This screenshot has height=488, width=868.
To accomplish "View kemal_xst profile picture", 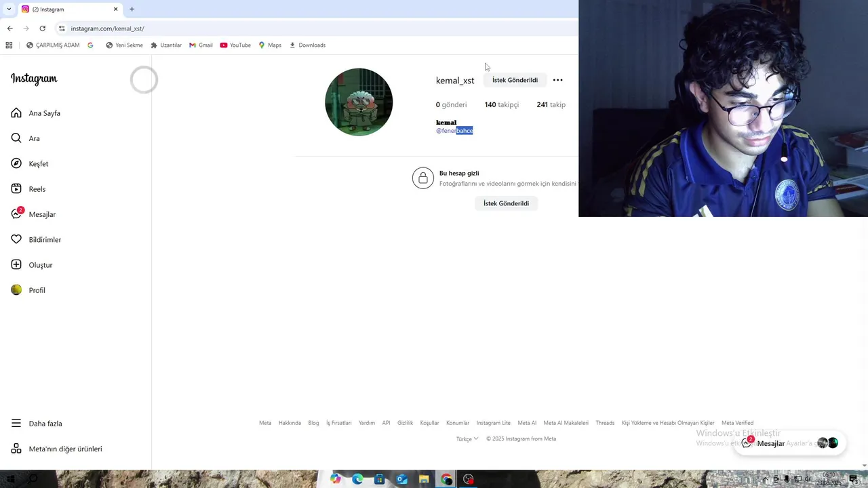I will (x=359, y=102).
